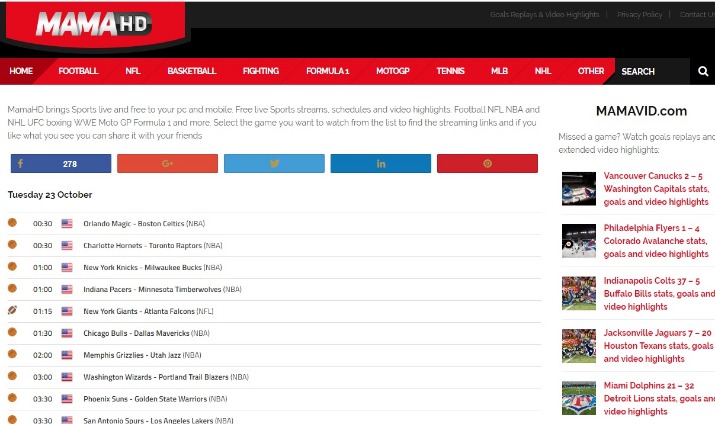This screenshot has height=424, width=715.
Task: Click the search magnifier icon
Action: pos(703,71)
